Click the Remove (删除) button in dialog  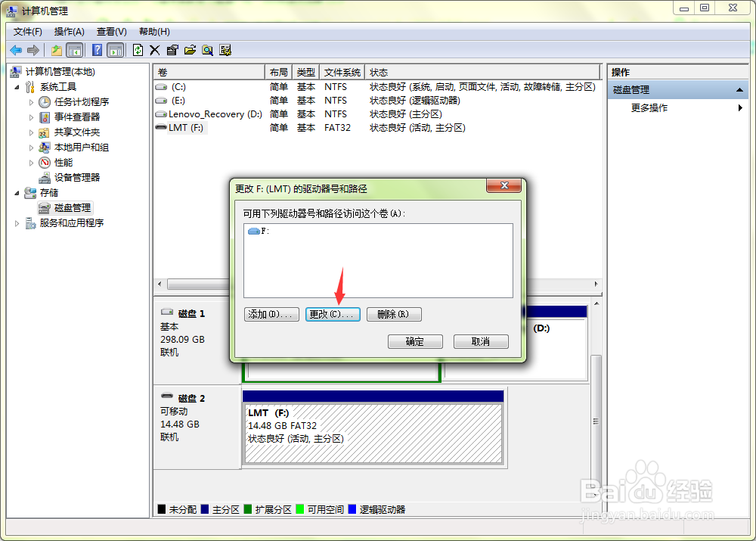(394, 314)
